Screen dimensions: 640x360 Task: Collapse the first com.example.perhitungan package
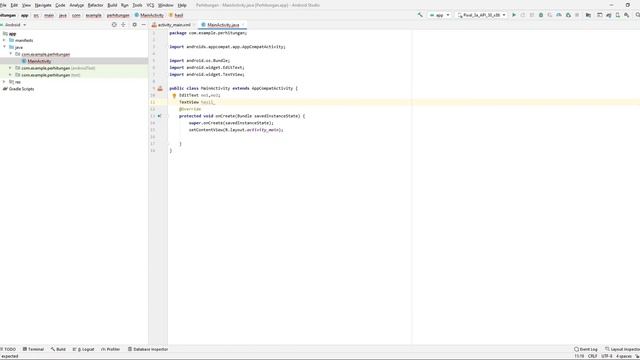11,54
